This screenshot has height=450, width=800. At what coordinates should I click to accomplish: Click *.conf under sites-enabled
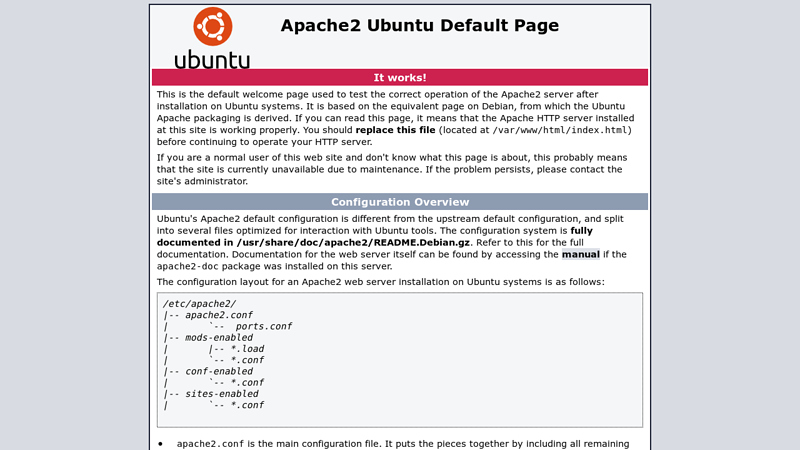247,405
